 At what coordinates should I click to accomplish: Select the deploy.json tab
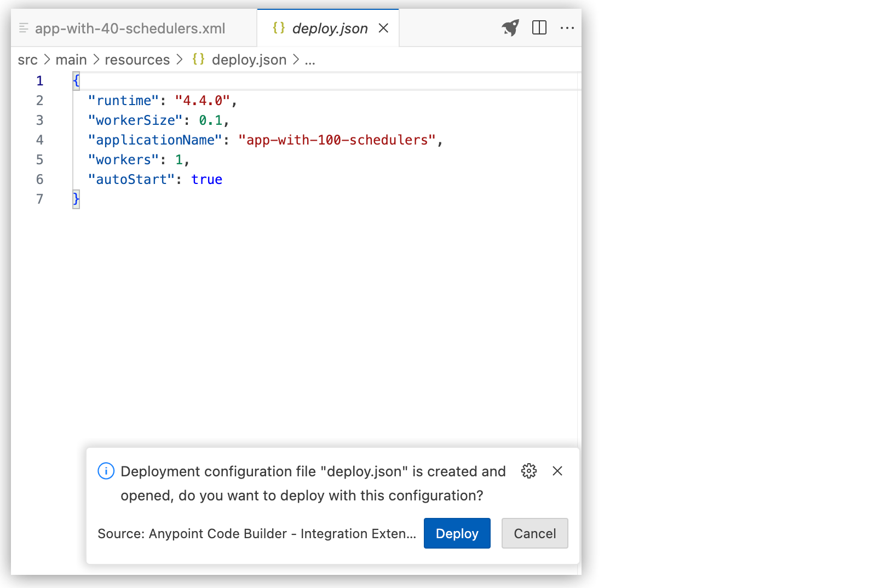[330, 28]
